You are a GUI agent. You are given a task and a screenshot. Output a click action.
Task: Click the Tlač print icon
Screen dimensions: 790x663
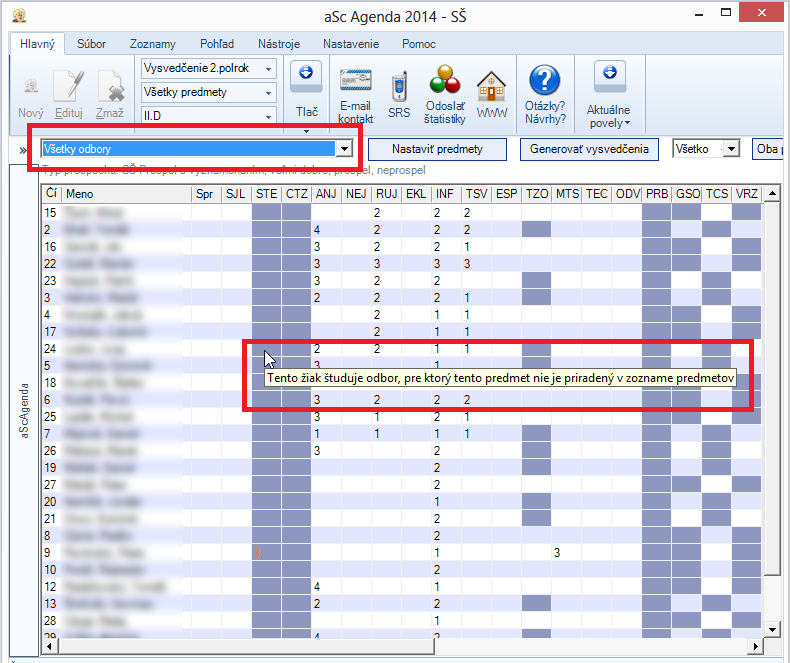pyautogui.click(x=306, y=77)
